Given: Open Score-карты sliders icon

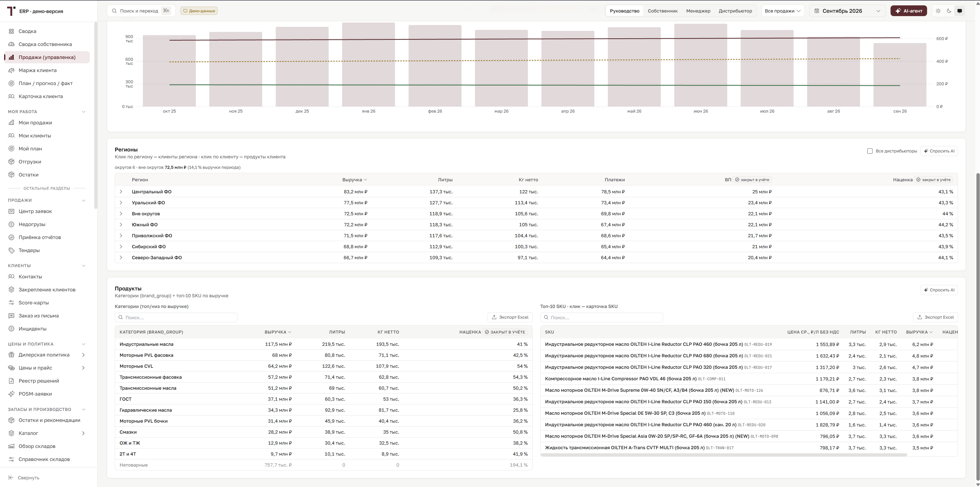Looking at the screenshot, I should (12, 303).
